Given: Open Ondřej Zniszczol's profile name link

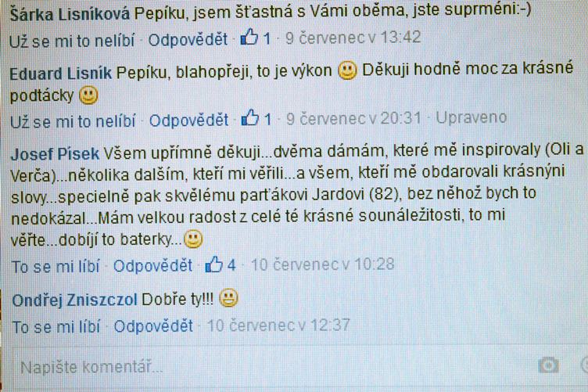Looking at the screenshot, I should click(x=75, y=300).
